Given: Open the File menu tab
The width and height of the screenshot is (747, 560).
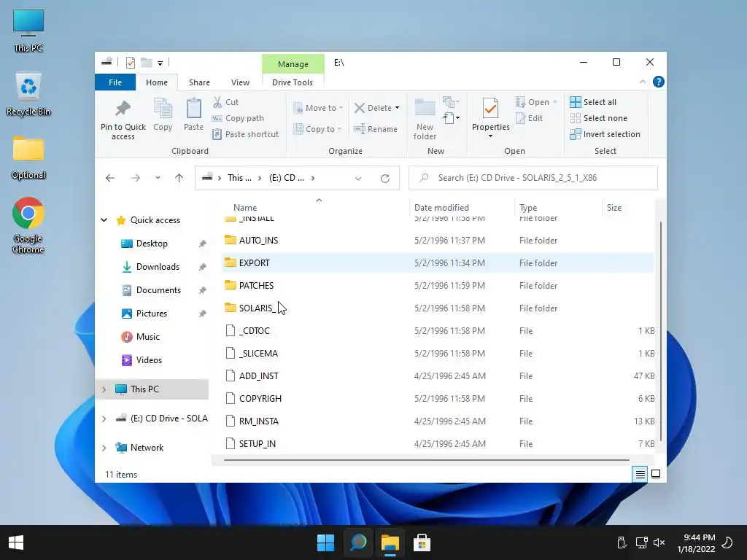Looking at the screenshot, I should 115,82.
